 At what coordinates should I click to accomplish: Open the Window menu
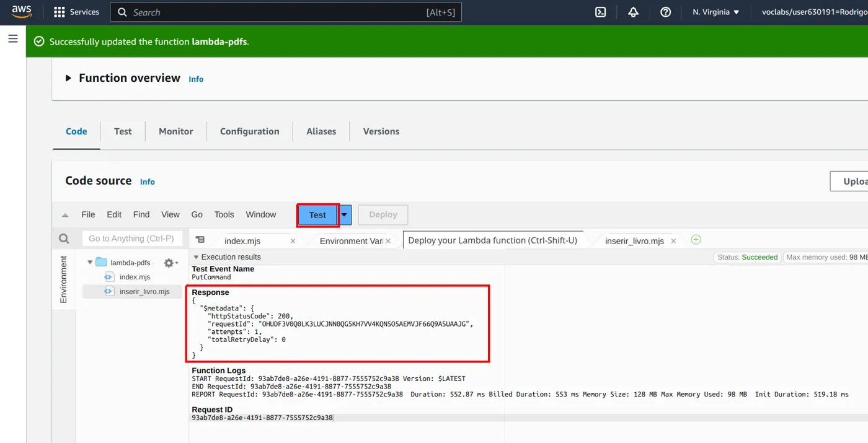(261, 214)
